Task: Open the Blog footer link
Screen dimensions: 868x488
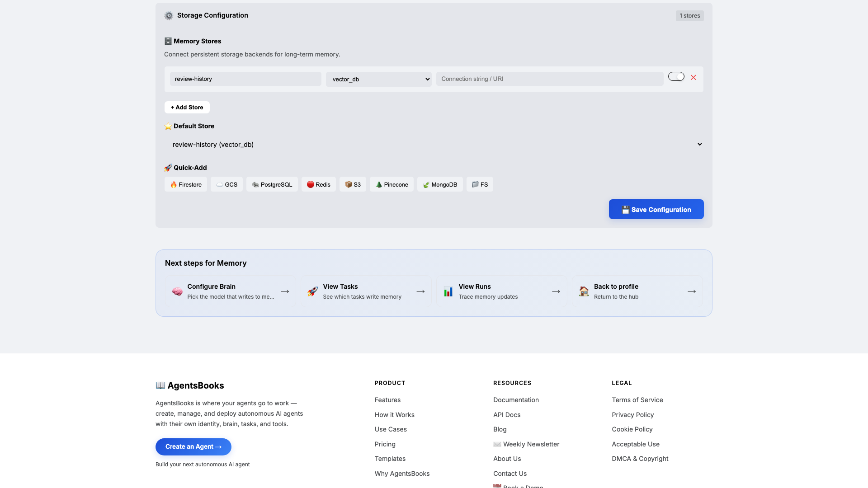Action: pyautogui.click(x=500, y=429)
